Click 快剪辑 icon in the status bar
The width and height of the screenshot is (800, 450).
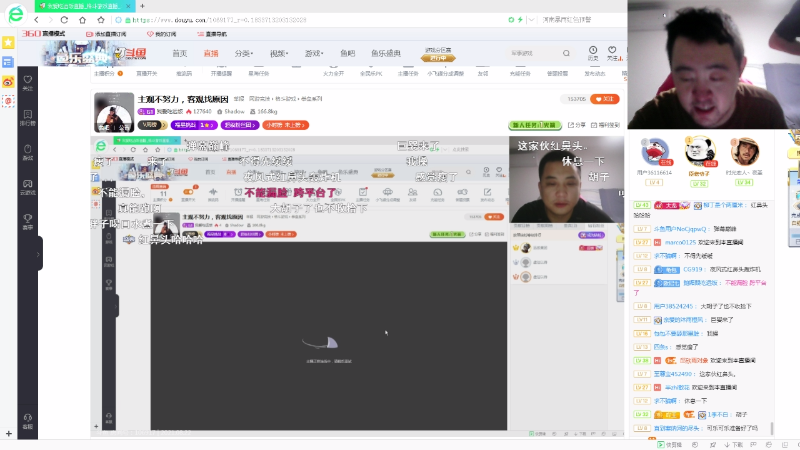(670, 445)
